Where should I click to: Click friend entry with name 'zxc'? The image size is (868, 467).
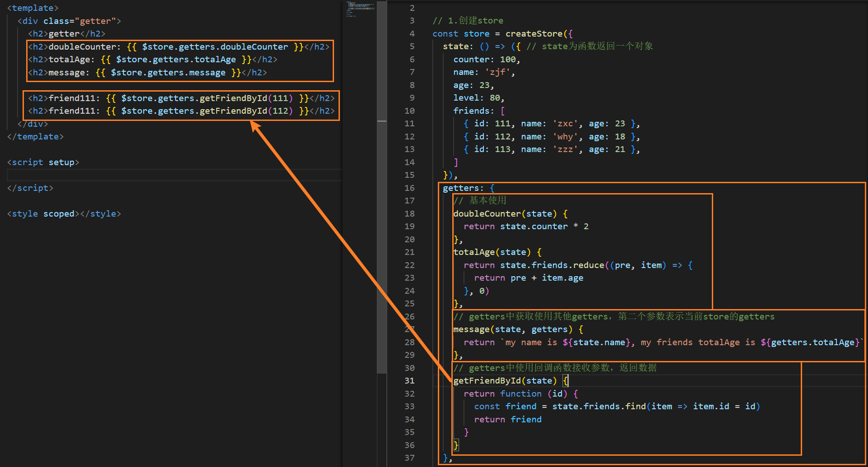(x=552, y=124)
